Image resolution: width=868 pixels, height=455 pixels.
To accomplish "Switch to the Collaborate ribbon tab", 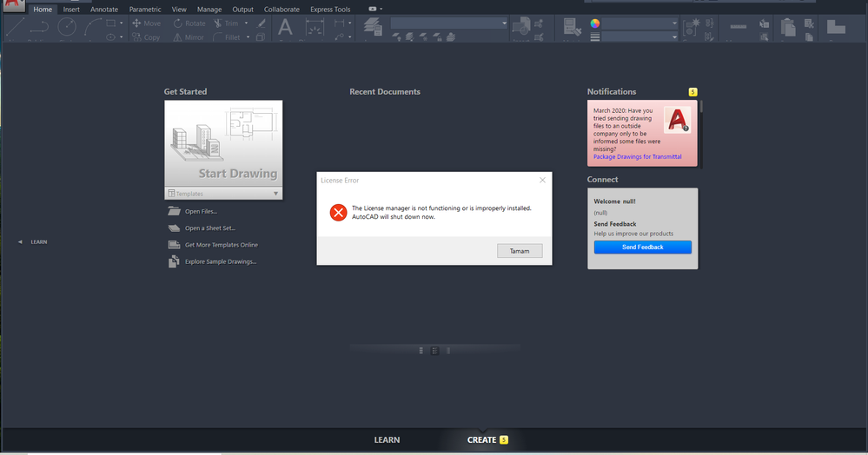I will [x=282, y=10].
